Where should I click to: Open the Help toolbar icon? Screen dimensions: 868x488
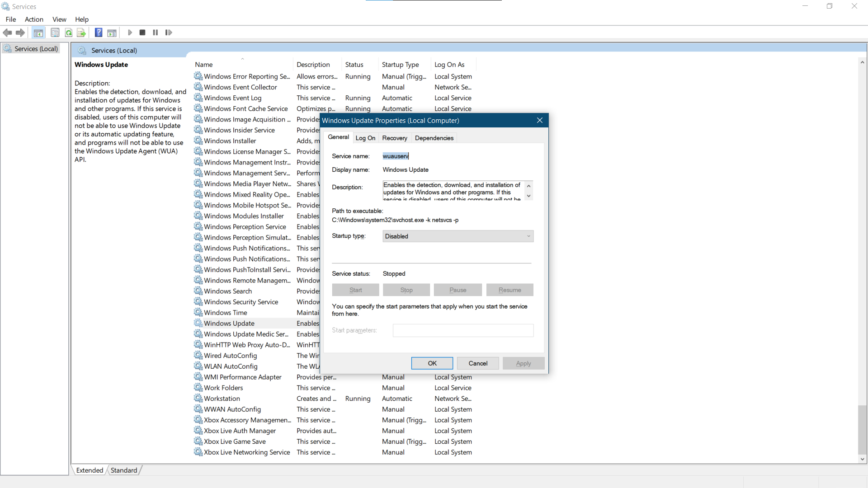click(98, 33)
